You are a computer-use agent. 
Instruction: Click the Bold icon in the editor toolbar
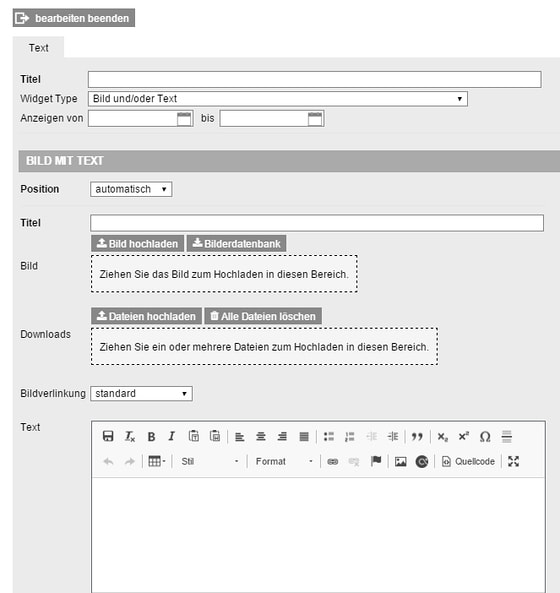click(x=151, y=437)
